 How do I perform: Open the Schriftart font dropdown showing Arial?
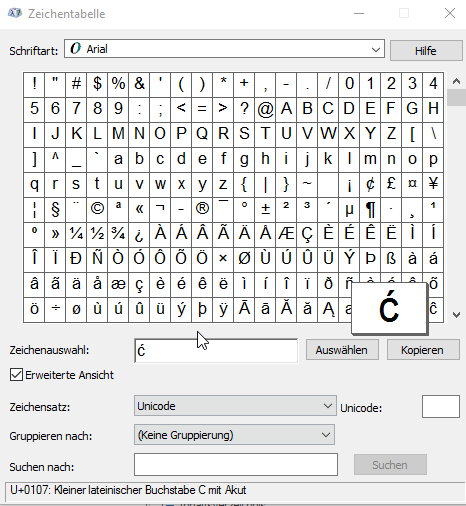[224, 49]
